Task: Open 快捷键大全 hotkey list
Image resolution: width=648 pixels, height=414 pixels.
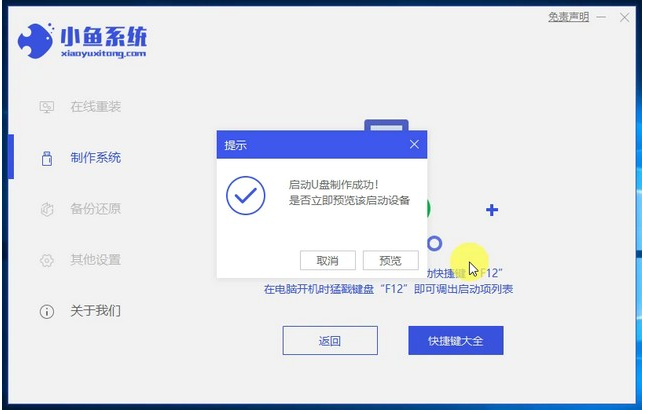Action: pyautogui.click(x=456, y=340)
